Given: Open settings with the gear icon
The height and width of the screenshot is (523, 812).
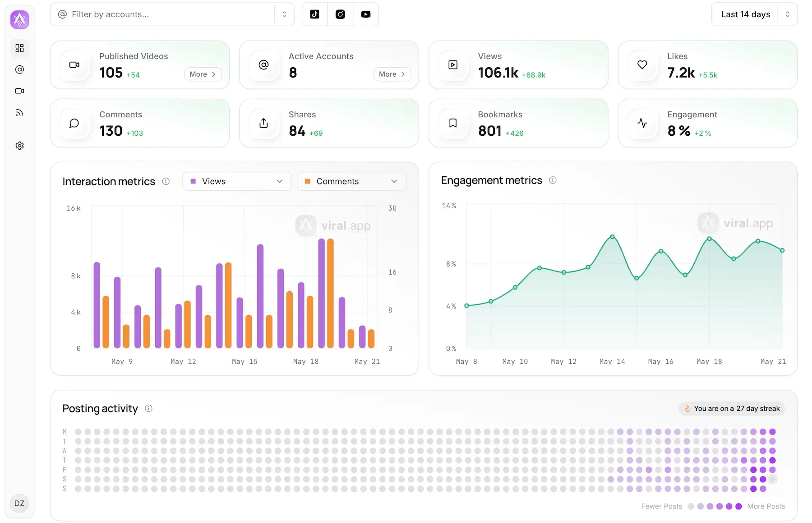Looking at the screenshot, I should pos(19,145).
